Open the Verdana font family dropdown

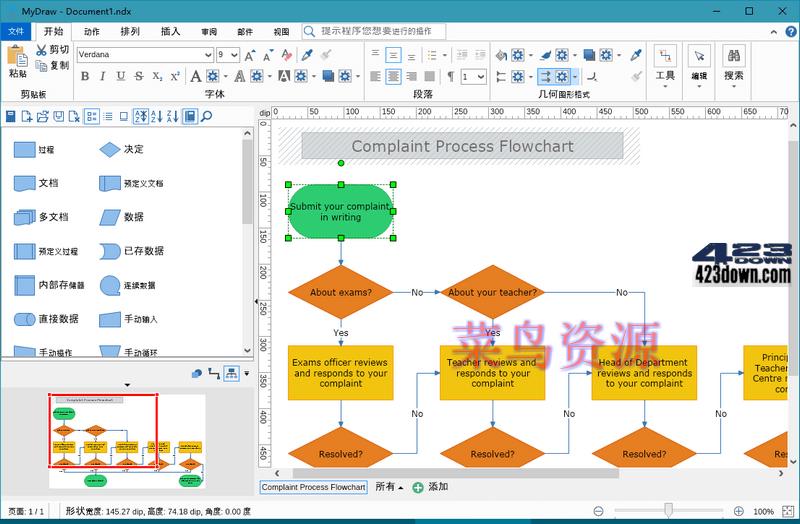[208, 55]
